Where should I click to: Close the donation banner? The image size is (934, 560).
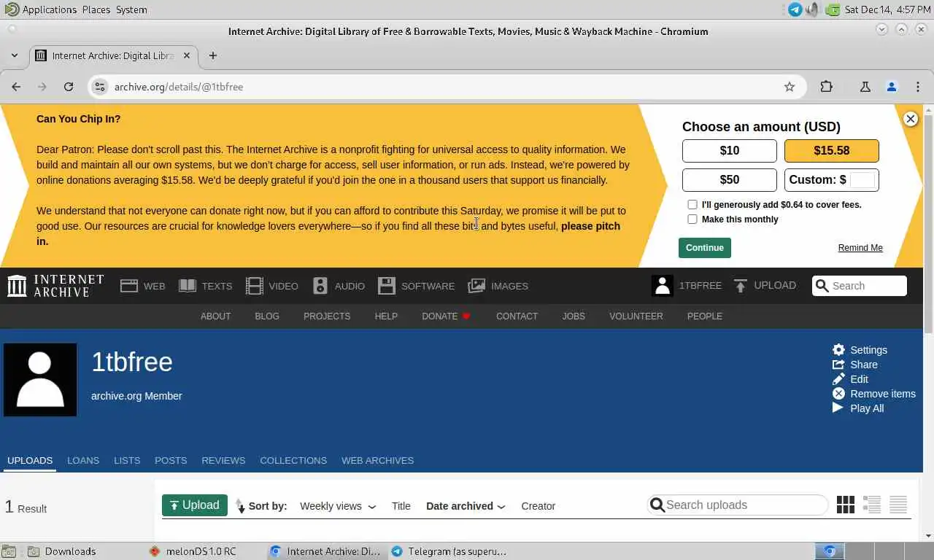pos(911,119)
